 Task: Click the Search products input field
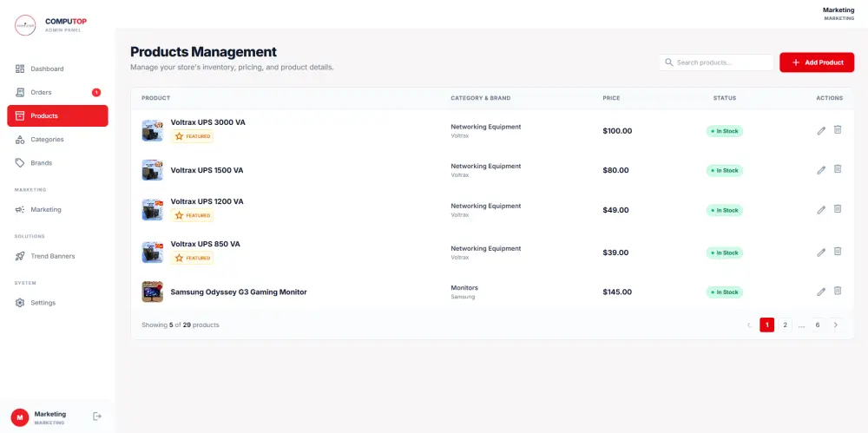pyautogui.click(x=716, y=62)
